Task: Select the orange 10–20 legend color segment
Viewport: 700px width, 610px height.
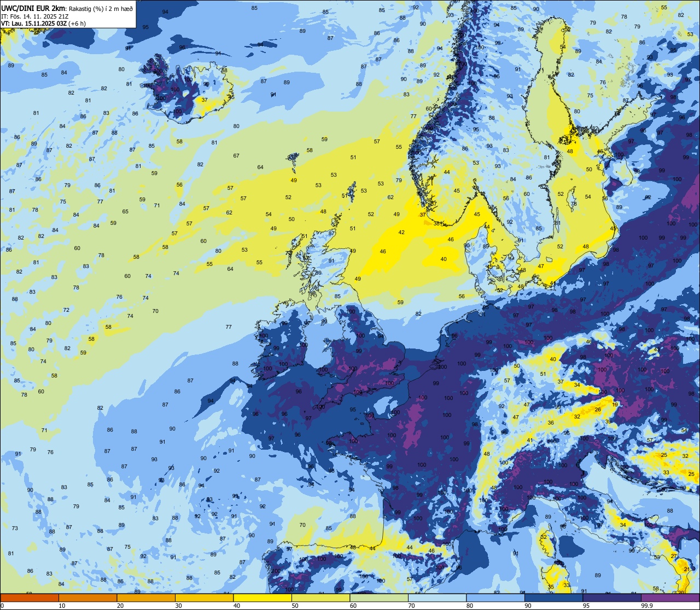Action: tap(87, 597)
